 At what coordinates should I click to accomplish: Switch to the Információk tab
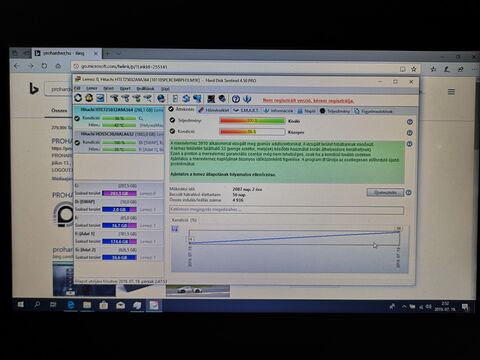(x=278, y=110)
